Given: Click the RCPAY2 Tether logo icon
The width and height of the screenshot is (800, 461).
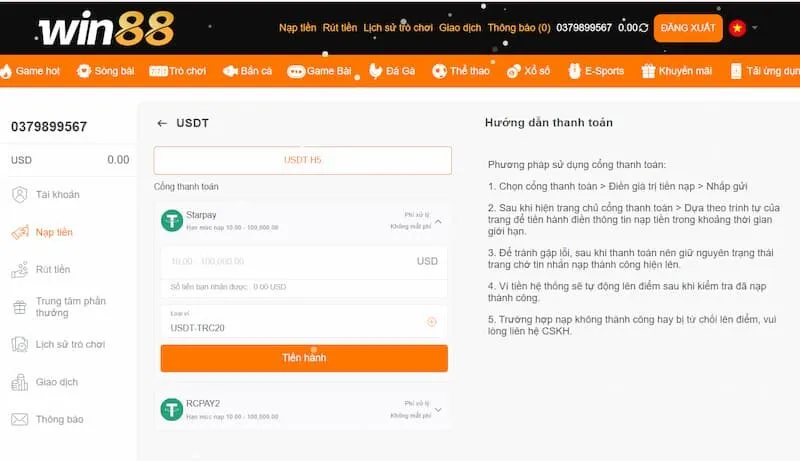Looking at the screenshot, I should [x=172, y=408].
